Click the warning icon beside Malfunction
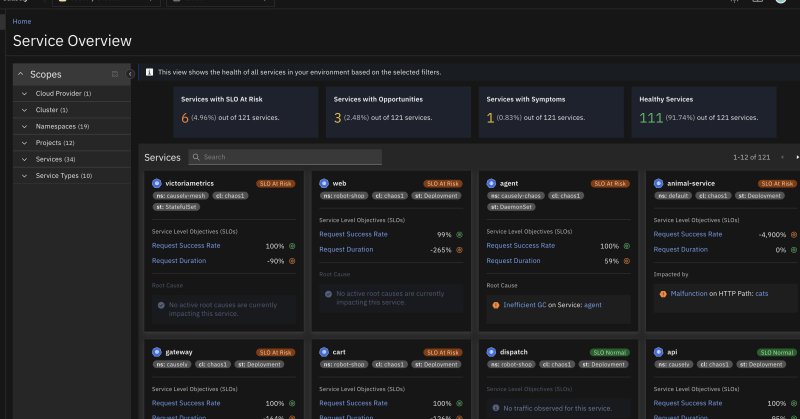800x419 pixels. [663, 294]
